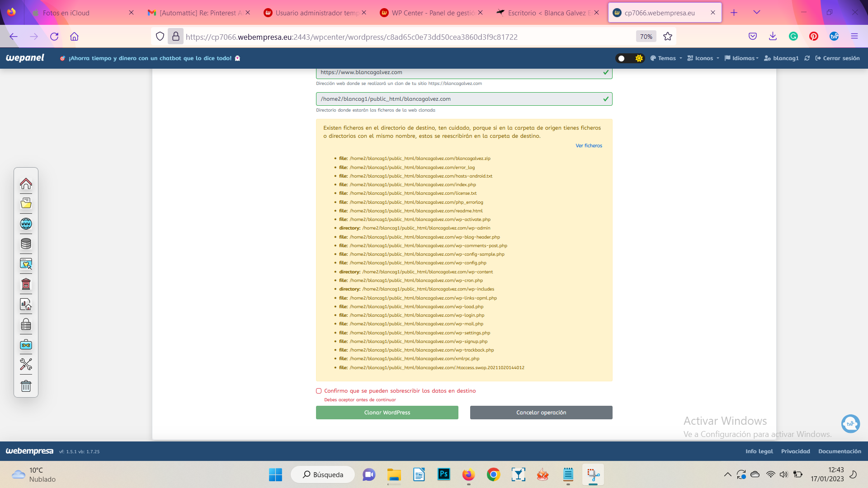Click the wepanel logo
Screen dimensions: 868x488
pos(25,58)
